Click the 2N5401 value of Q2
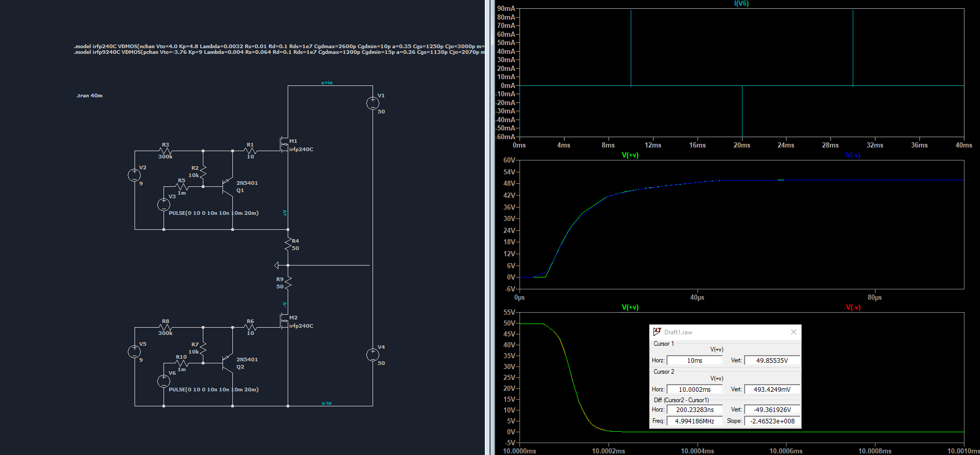This screenshot has height=455, width=980. point(247,360)
